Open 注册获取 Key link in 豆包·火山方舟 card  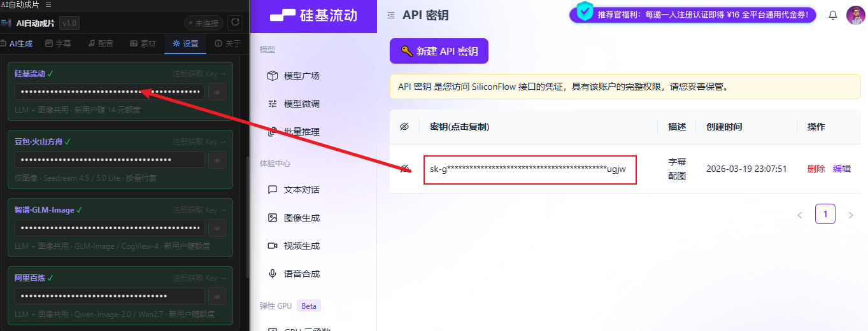(199, 141)
